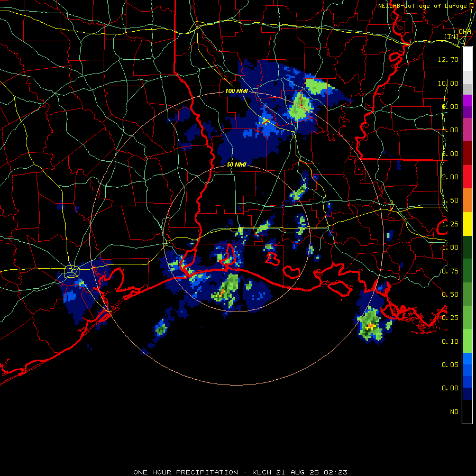Click the 50 NMI range ring label
This screenshot has height=476, width=476.
(x=236, y=164)
